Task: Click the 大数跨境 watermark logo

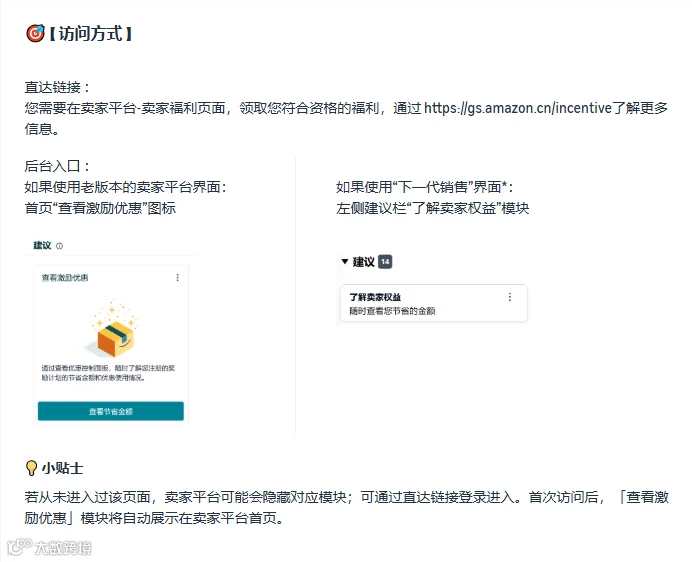Action: pos(49,547)
